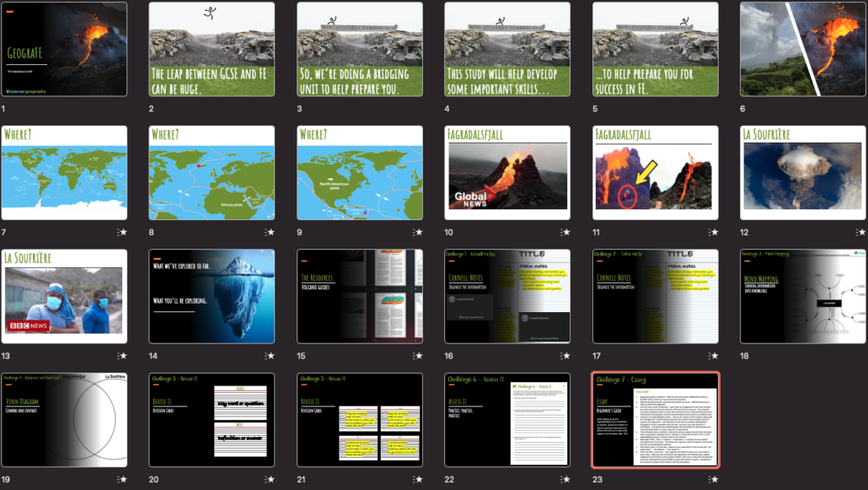
Task: Click the transition star icon under slide 7
Action: point(122,232)
